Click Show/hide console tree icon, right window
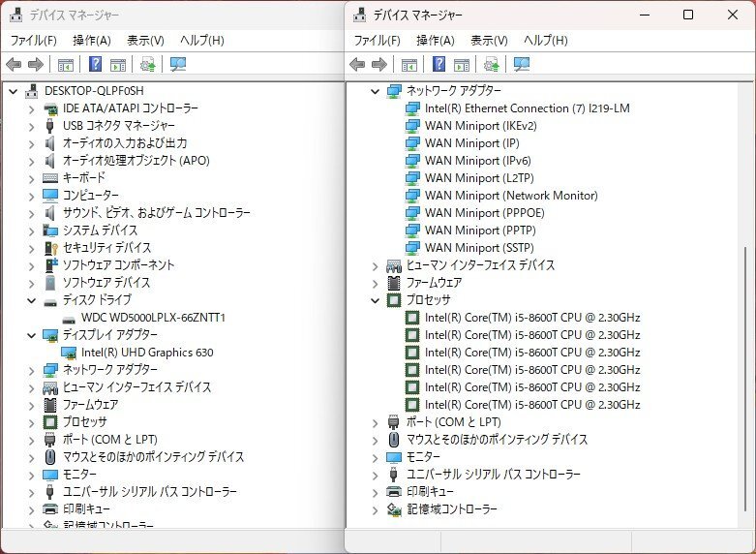The image size is (756, 554). pyautogui.click(x=409, y=64)
